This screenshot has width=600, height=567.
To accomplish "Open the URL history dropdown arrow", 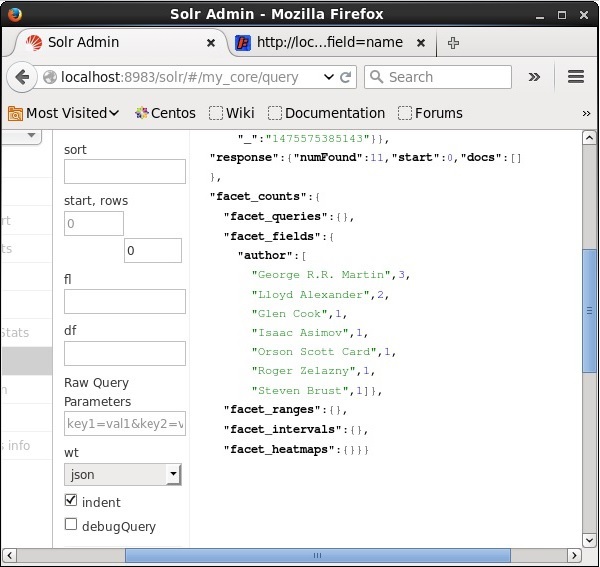I will click(329, 77).
